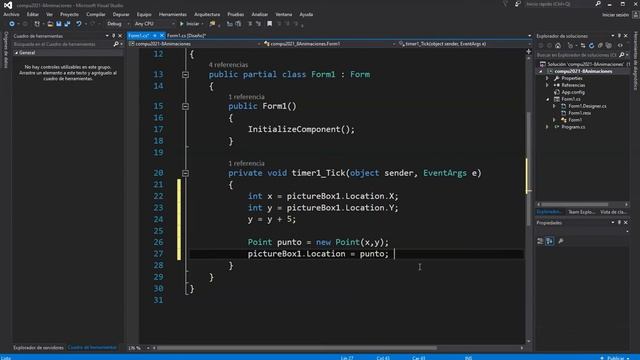Close the Form1.cs editor tab
The height and width of the screenshot is (360, 640).
click(162, 36)
